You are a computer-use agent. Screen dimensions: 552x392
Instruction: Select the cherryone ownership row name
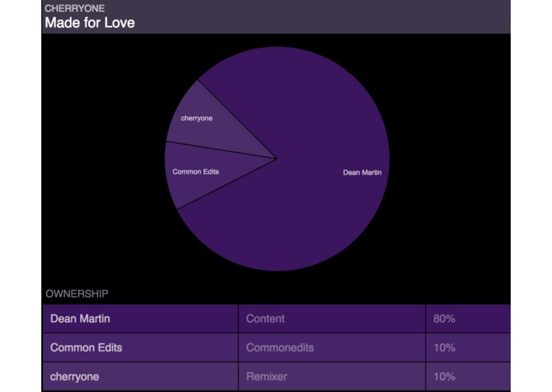click(x=75, y=377)
